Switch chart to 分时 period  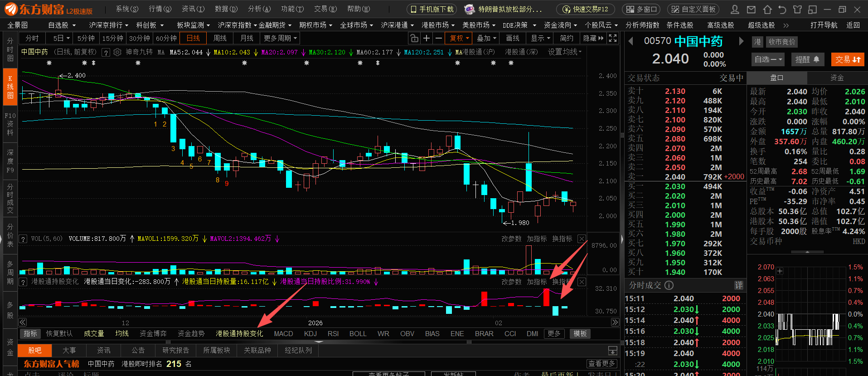pyautogui.click(x=32, y=39)
